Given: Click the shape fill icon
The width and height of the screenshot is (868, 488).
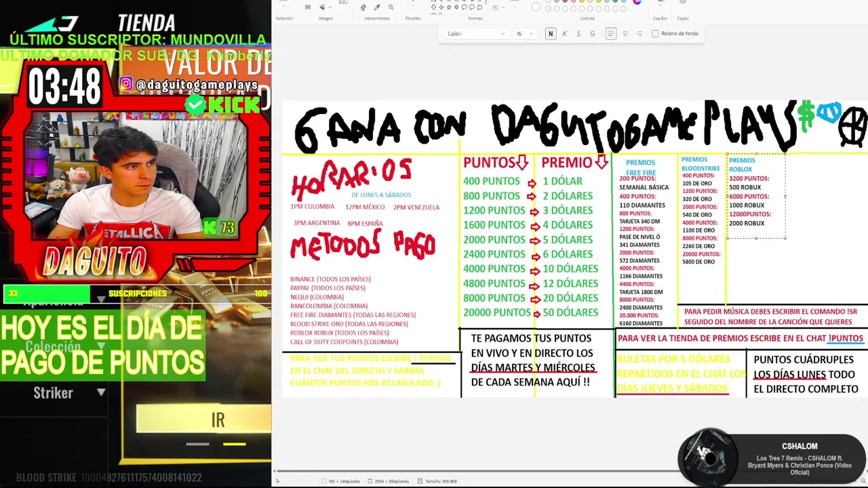Looking at the screenshot, I should pos(495,7).
